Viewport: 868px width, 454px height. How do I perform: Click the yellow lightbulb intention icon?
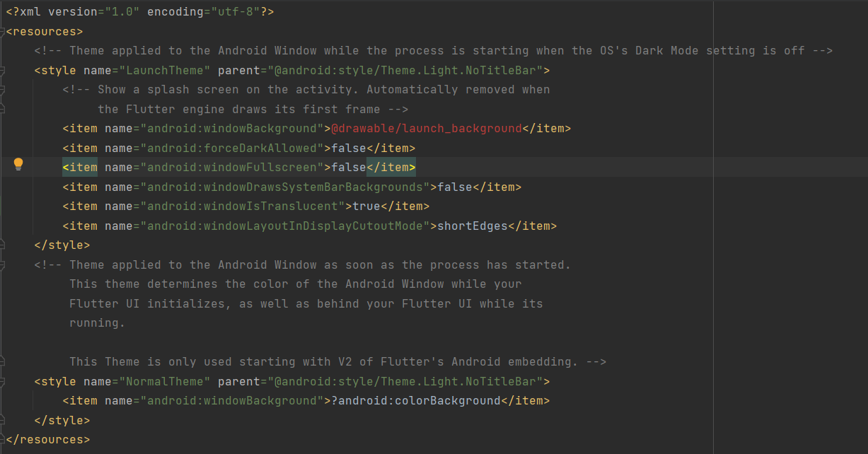(18, 163)
